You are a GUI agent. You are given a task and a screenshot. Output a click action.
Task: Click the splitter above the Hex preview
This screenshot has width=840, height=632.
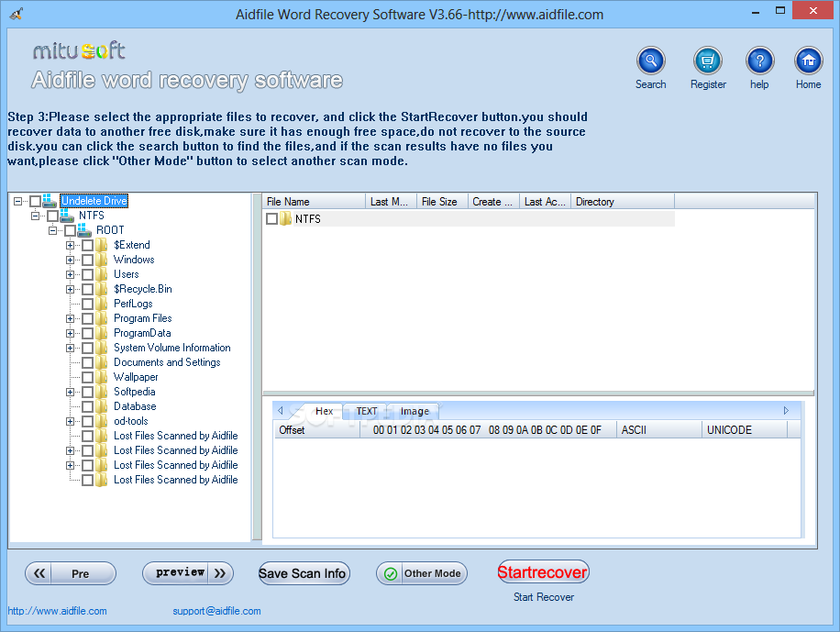click(x=538, y=394)
